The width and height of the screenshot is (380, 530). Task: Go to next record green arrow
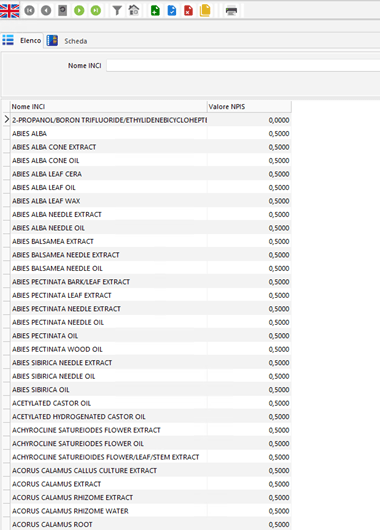pyautogui.click(x=79, y=11)
